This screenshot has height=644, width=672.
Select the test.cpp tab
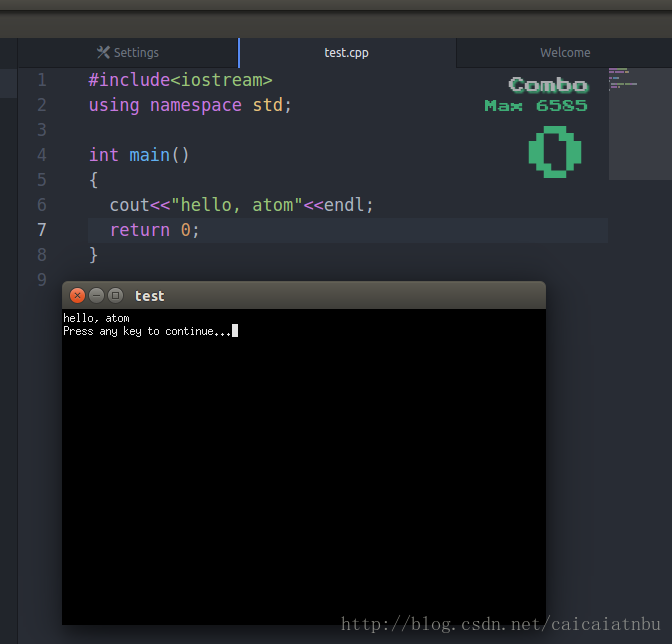click(346, 53)
